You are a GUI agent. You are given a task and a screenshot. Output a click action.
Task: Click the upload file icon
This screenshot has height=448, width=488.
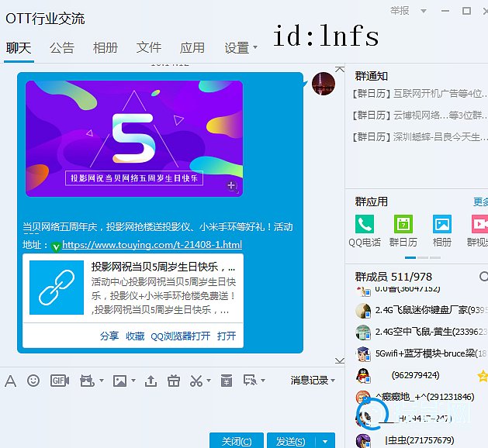(x=151, y=381)
